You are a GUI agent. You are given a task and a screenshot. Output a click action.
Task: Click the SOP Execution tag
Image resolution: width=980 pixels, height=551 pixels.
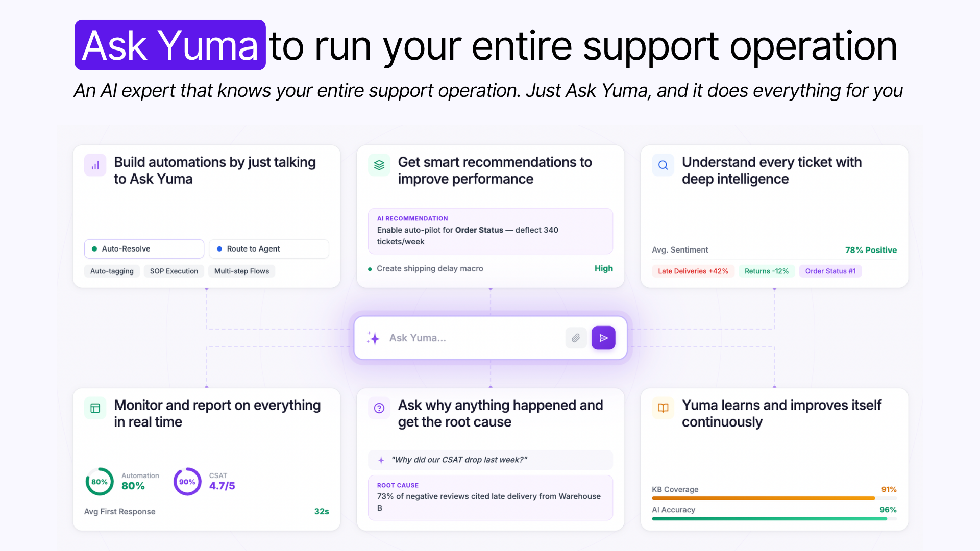click(174, 271)
